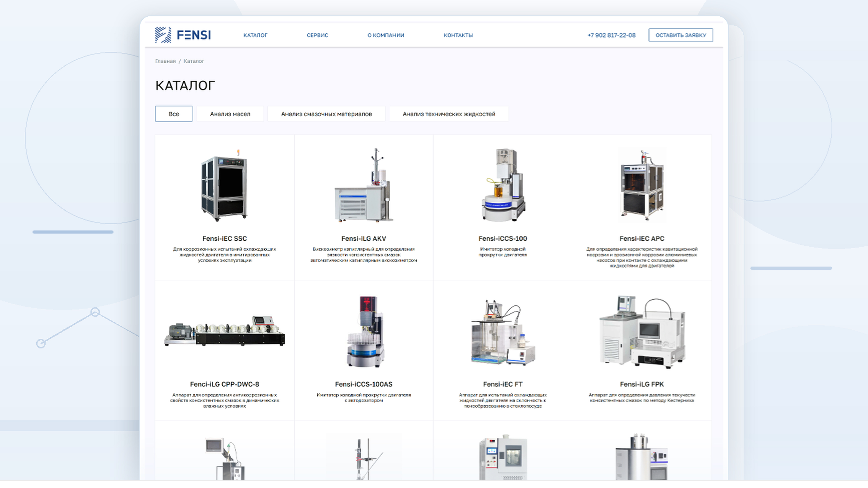Open the Сервис menu item

coord(317,35)
